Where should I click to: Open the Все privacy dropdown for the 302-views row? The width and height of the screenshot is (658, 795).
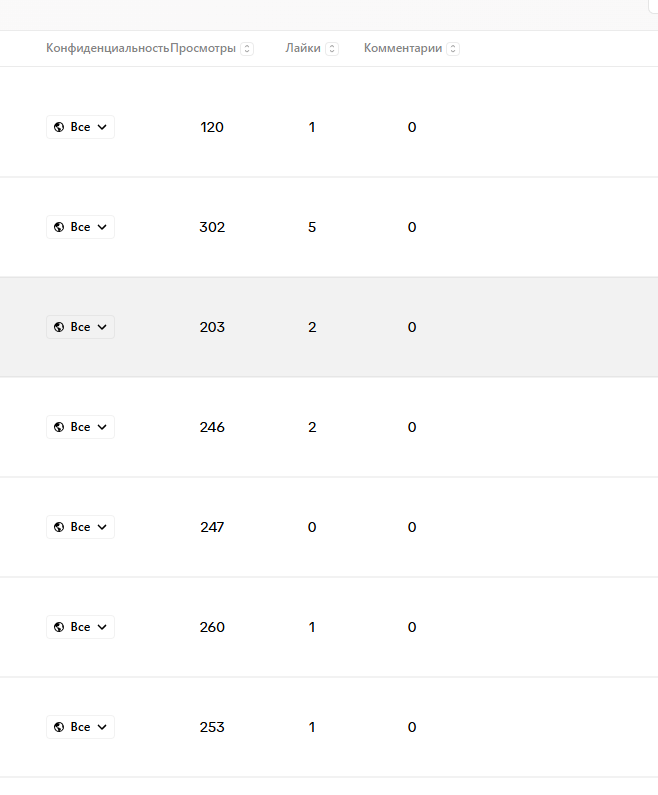point(81,227)
